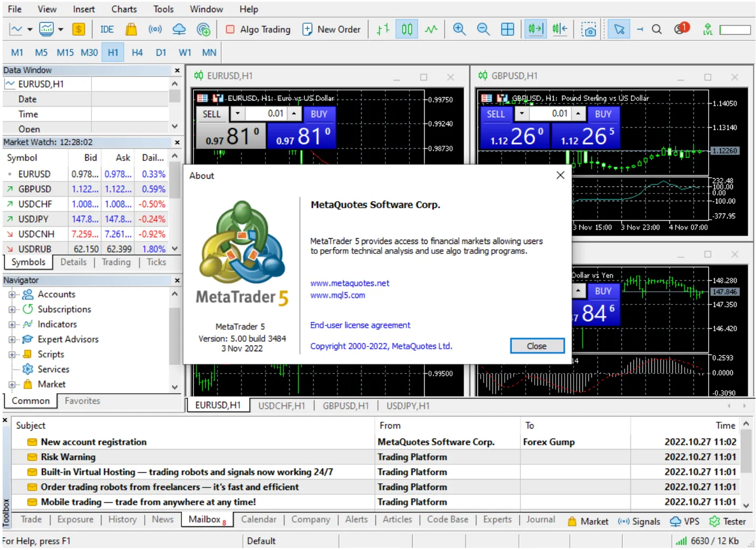Zoom out on the chart
The height and width of the screenshot is (550, 756).
(483, 29)
